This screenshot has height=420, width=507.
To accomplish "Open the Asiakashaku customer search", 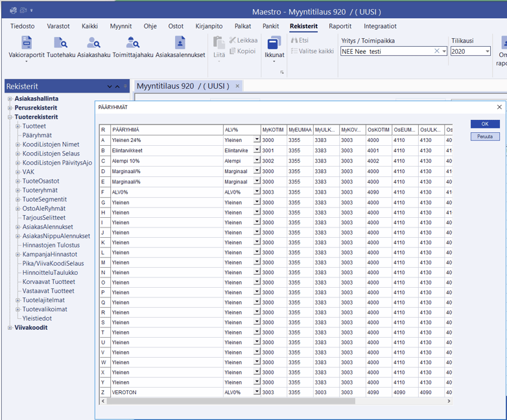I will 93,43.
